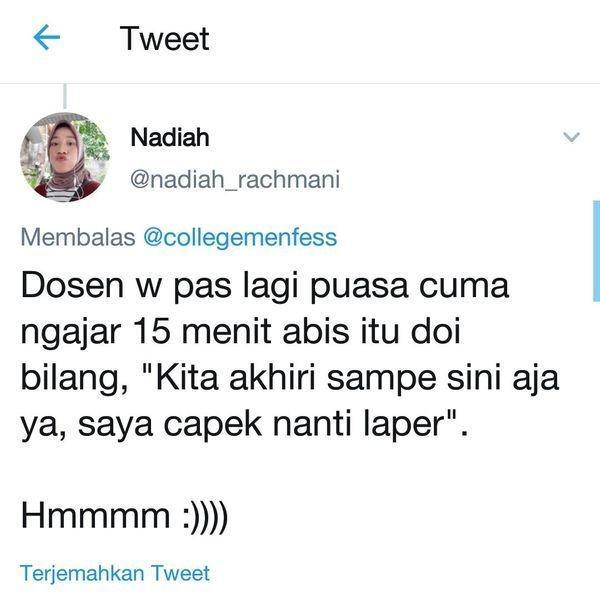The height and width of the screenshot is (600, 600).
Task: Open the @collegemenfess mention
Action: (240, 237)
